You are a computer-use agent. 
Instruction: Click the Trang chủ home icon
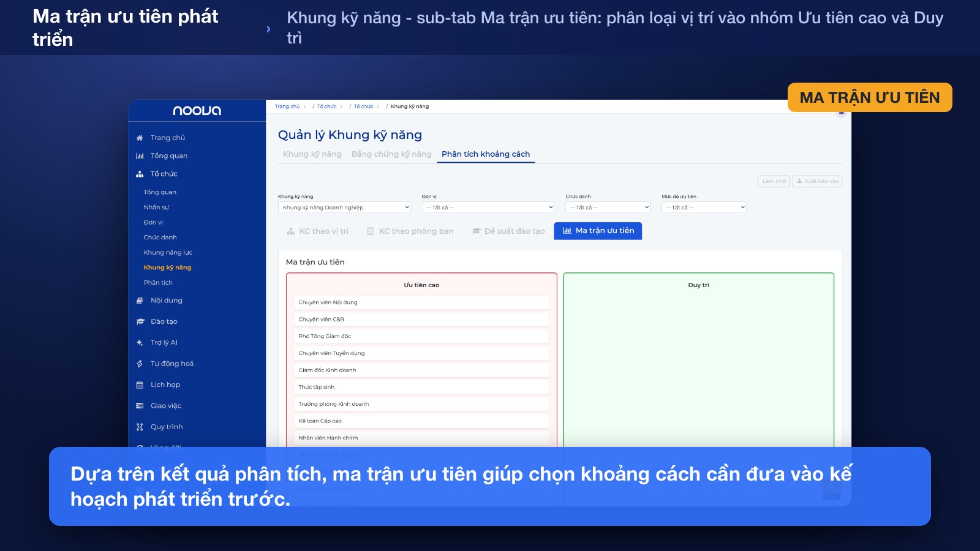[x=140, y=138]
